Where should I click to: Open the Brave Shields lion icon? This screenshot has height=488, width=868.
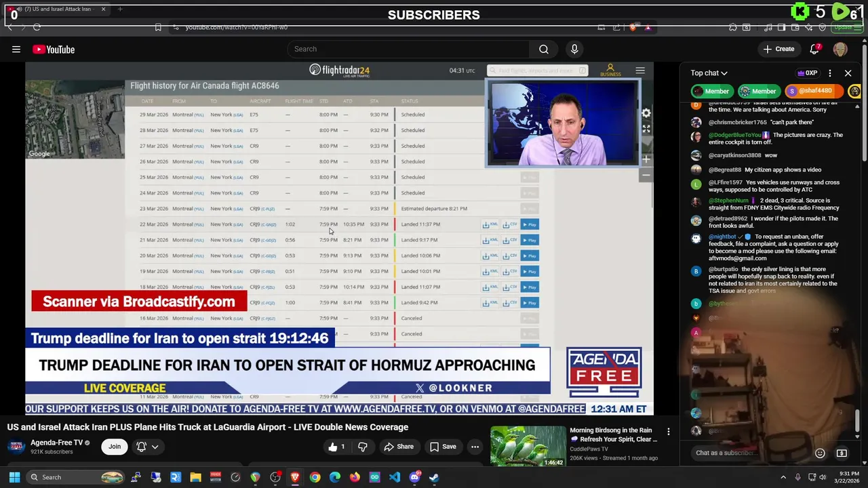coord(633,27)
